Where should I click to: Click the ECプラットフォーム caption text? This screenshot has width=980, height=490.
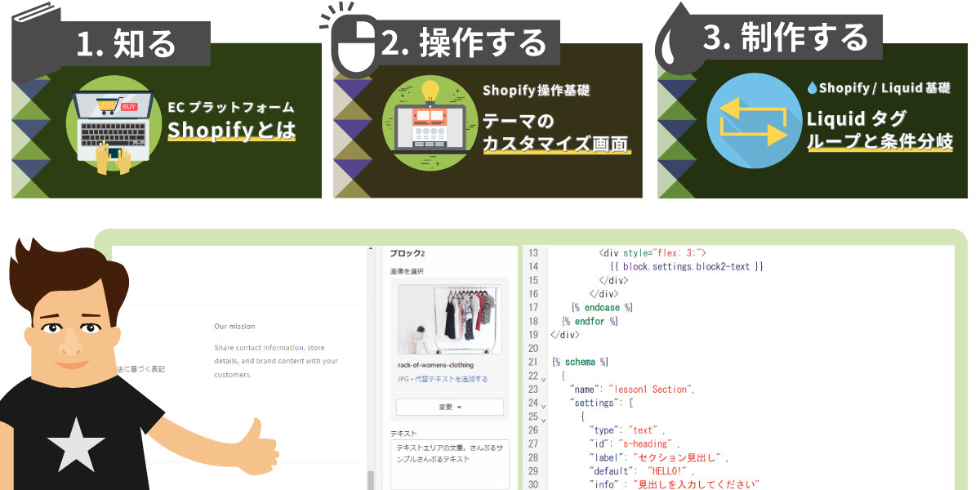point(230,107)
